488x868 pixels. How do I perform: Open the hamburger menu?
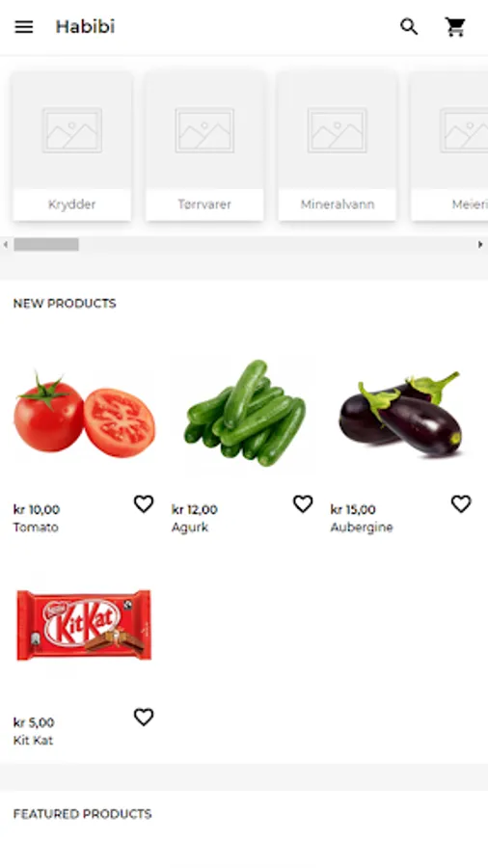tap(24, 27)
